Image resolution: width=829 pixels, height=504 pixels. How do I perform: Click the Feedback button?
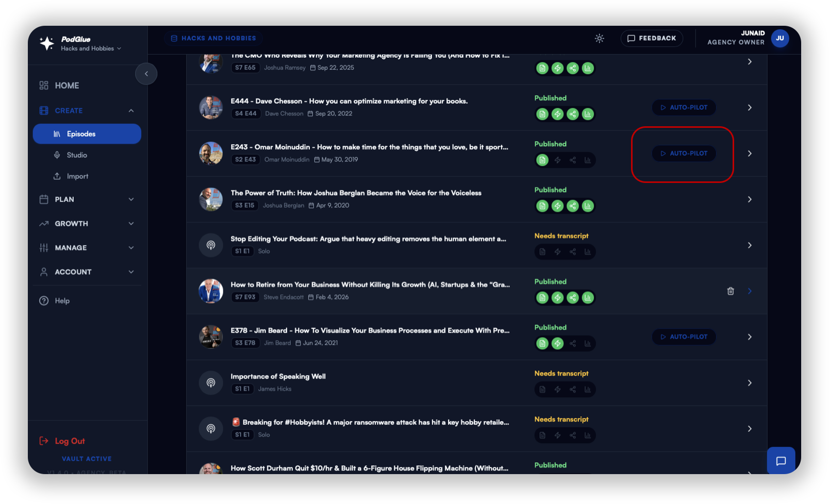pos(652,39)
